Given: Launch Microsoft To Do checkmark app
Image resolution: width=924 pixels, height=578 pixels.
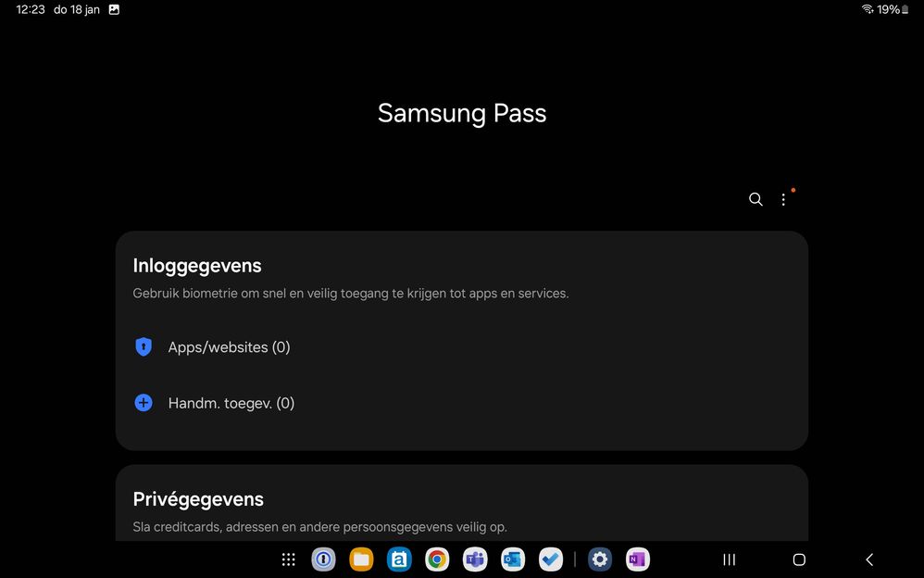Looking at the screenshot, I should coord(550,559).
